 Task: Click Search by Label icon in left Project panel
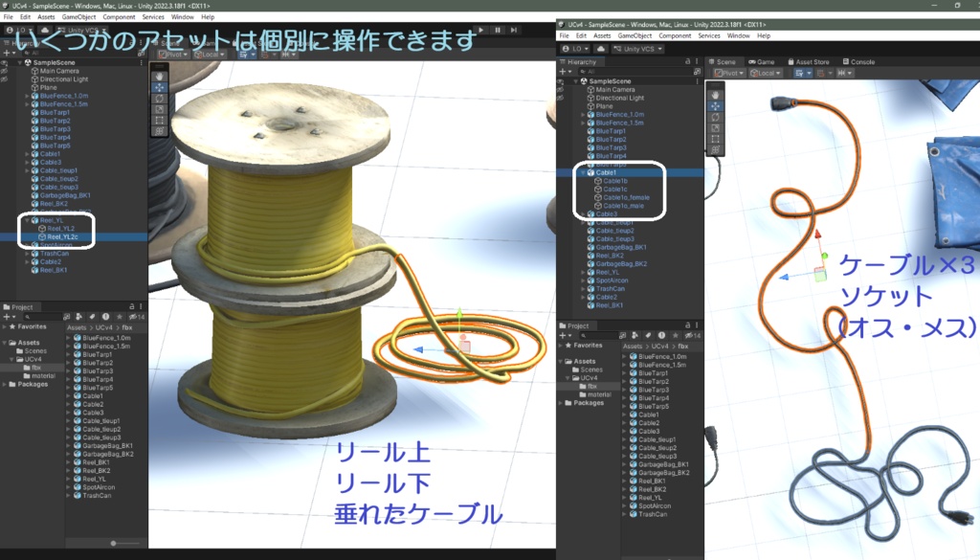92,317
